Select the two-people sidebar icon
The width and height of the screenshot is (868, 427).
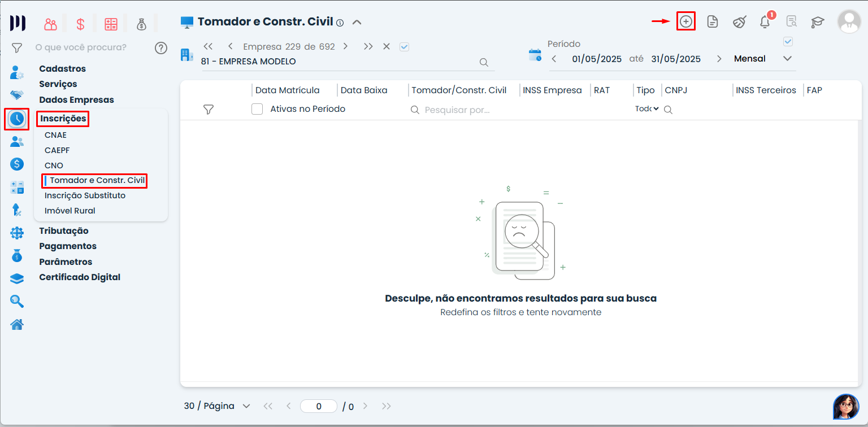(17, 142)
